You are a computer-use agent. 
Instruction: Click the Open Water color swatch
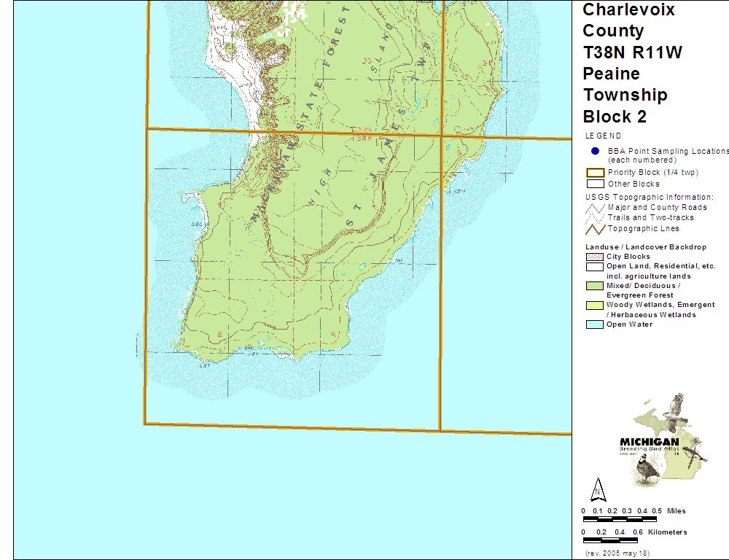coord(595,324)
